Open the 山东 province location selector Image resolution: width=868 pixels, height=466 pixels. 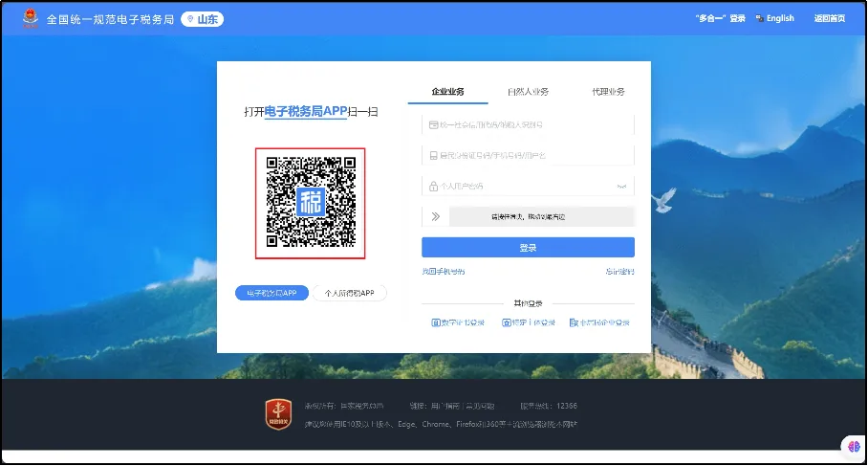click(x=202, y=19)
